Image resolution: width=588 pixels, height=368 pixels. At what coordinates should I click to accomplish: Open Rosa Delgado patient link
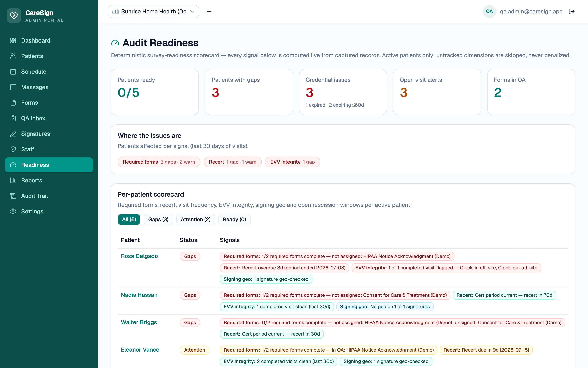[x=139, y=256]
